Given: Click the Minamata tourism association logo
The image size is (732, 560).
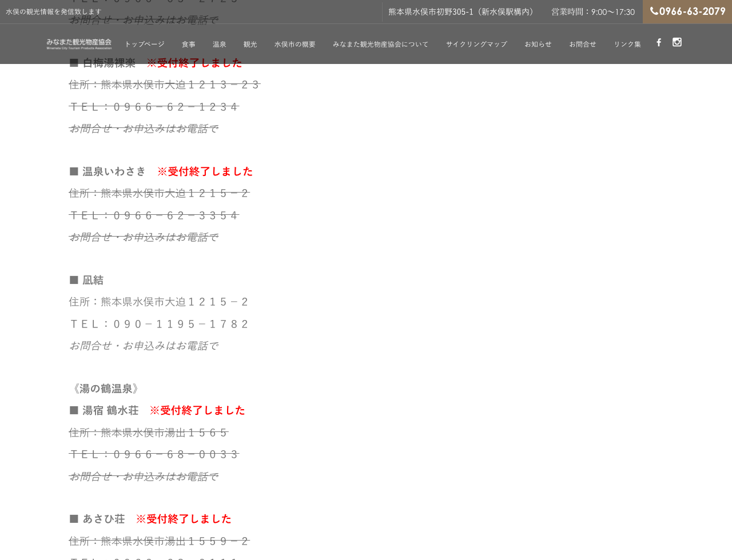Looking at the screenshot, I should coord(79,44).
